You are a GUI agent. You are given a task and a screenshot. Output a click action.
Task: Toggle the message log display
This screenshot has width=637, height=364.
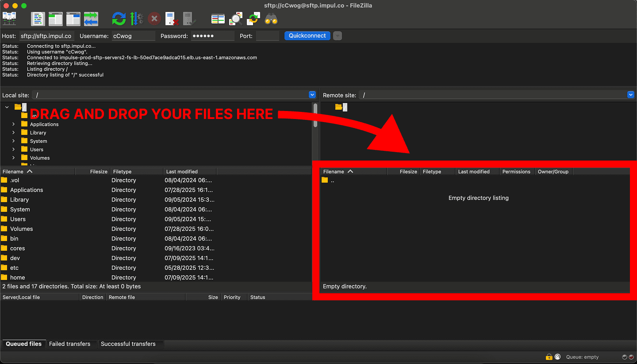tap(38, 19)
